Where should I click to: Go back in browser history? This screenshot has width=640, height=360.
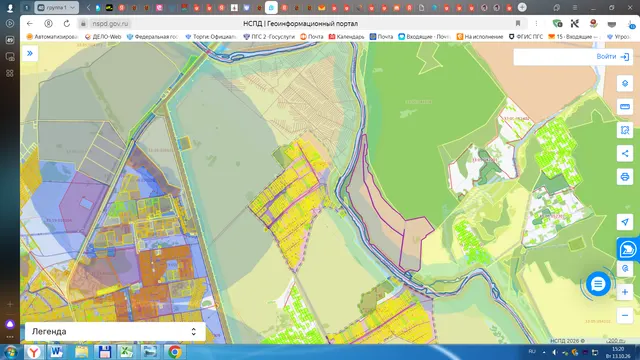click(29, 24)
